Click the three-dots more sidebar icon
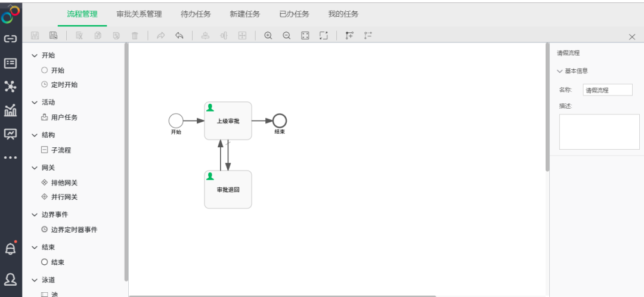The width and height of the screenshot is (644, 297). coord(10,157)
